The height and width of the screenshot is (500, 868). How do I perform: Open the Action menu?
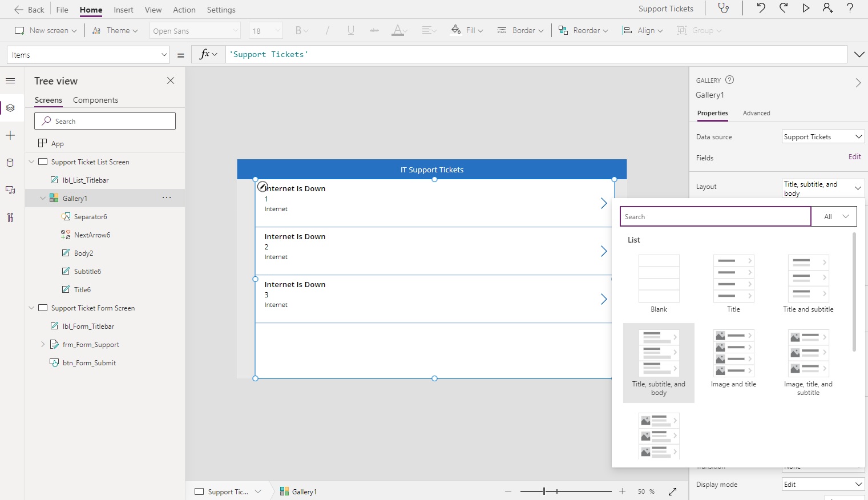coord(184,10)
